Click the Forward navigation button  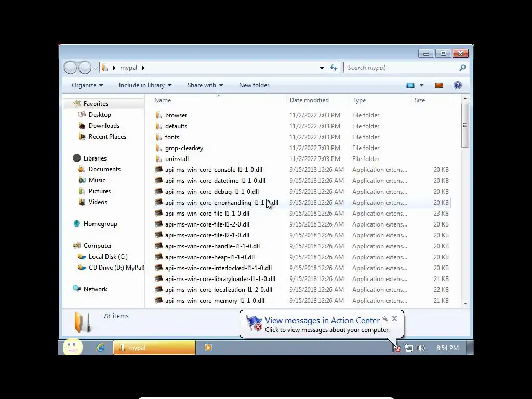[x=85, y=68]
